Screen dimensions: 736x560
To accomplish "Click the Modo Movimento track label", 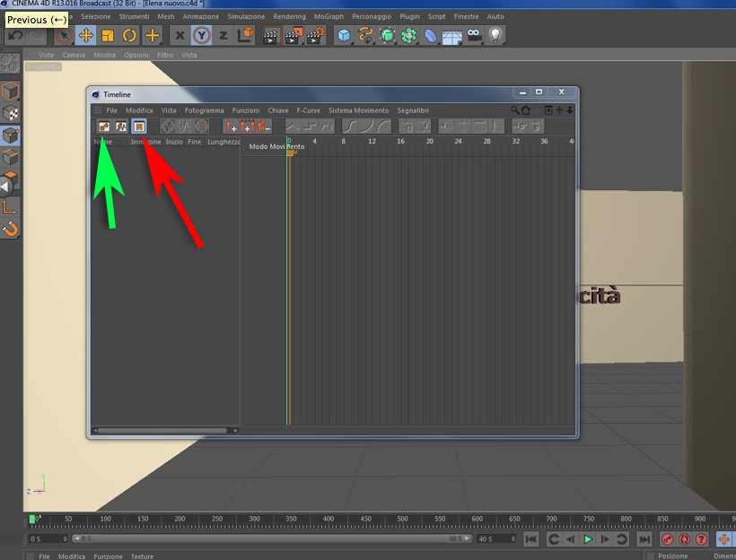I will (276, 146).
